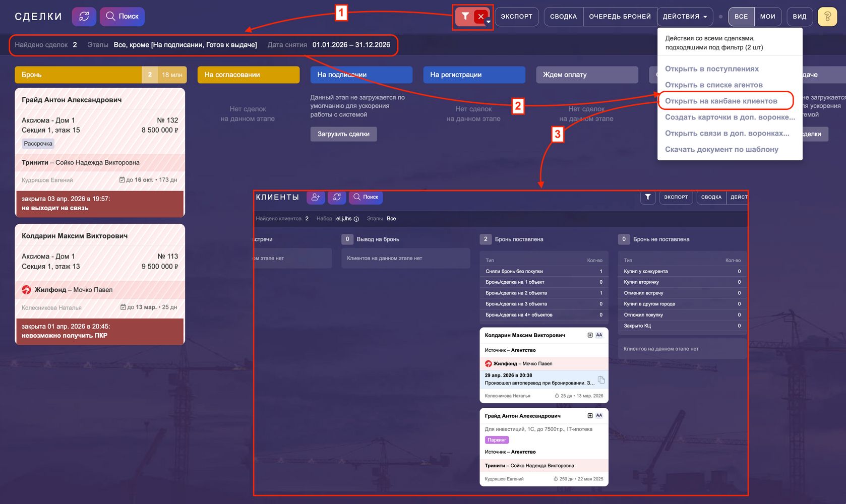Open the Поиск search in the Клиенты header
The image size is (846, 504).
coord(366,197)
